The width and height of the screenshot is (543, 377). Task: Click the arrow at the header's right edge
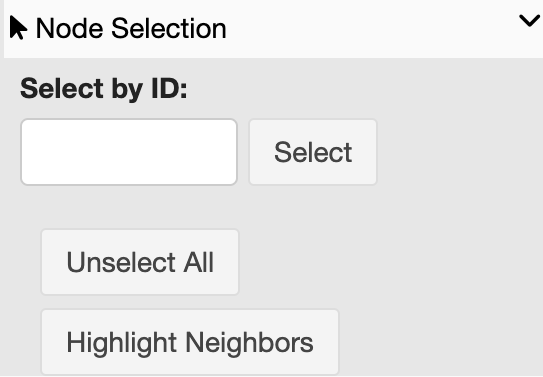(529, 21)
